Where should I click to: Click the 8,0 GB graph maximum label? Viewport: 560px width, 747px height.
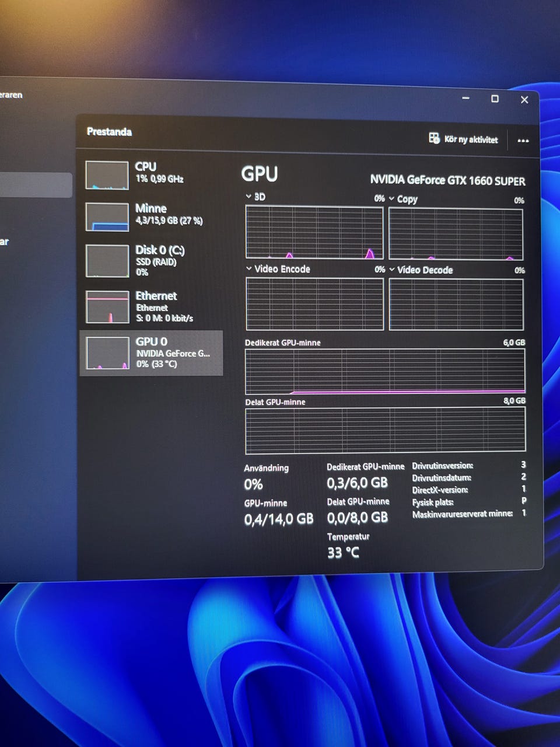tap(514, 401)
